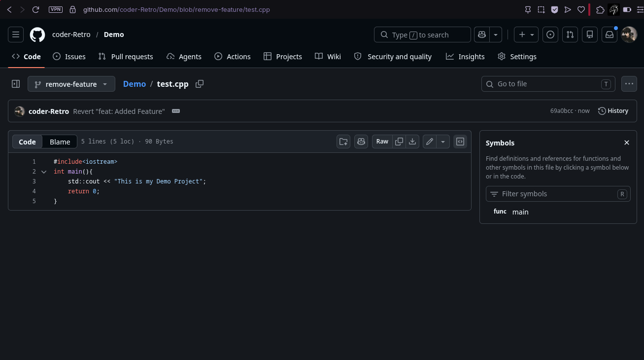
Task: Open the Copilot dropdown arrow in header
Action: click(496, 35)
